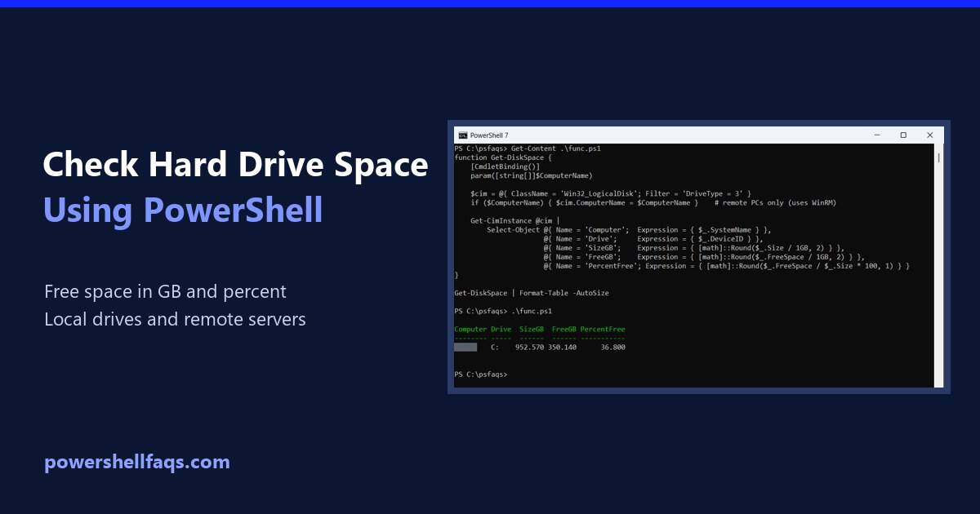
Task: Click the 'Drive' table column header
Action: point(501,329)
